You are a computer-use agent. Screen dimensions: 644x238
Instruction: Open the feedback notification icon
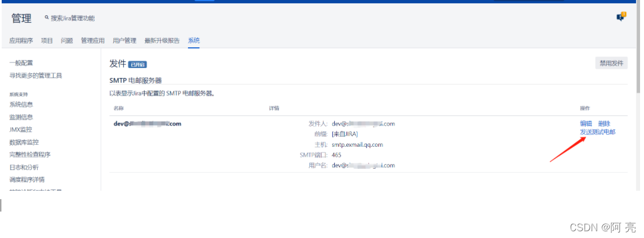[621, 17]
